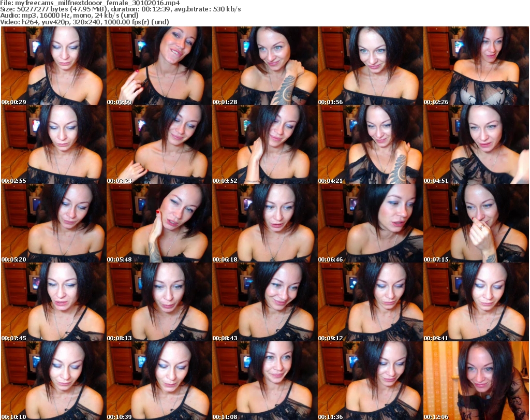Select the thumbnail stamped 00:01:28
The height and width of the screenshot is (420, 530).
(x=265, y=66)
